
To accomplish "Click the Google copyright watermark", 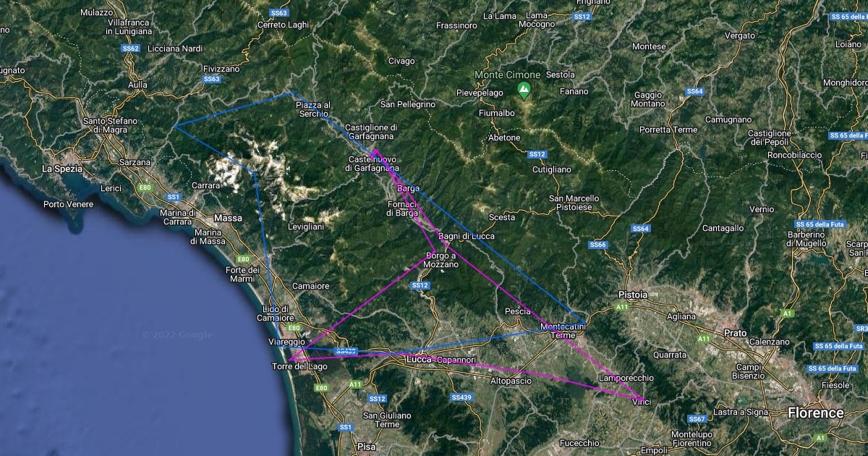I will pos(177,334).
